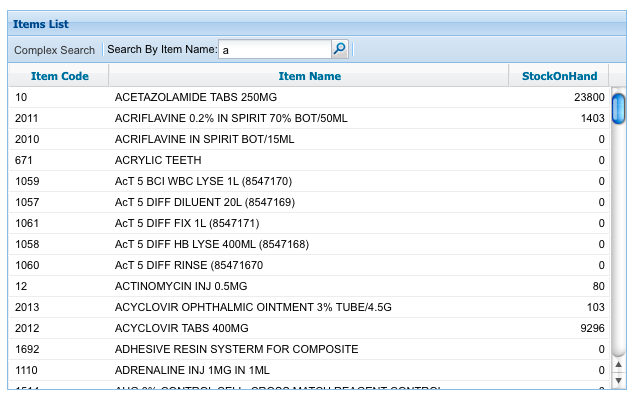Click item code 1060

click(27, 265)
